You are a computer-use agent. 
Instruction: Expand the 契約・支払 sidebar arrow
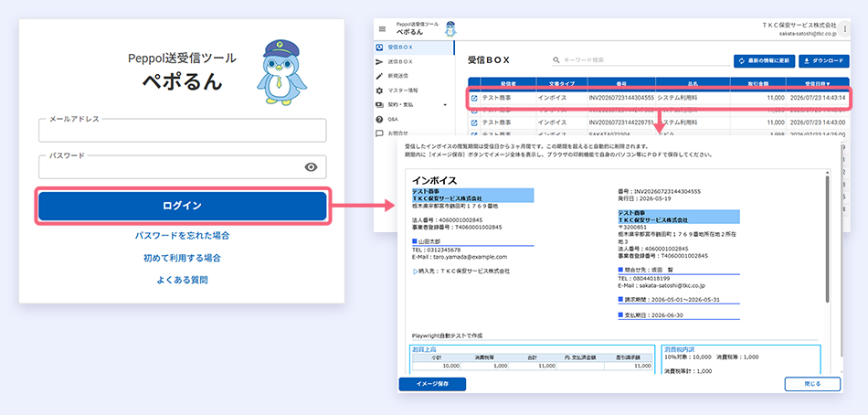[445, 105]
